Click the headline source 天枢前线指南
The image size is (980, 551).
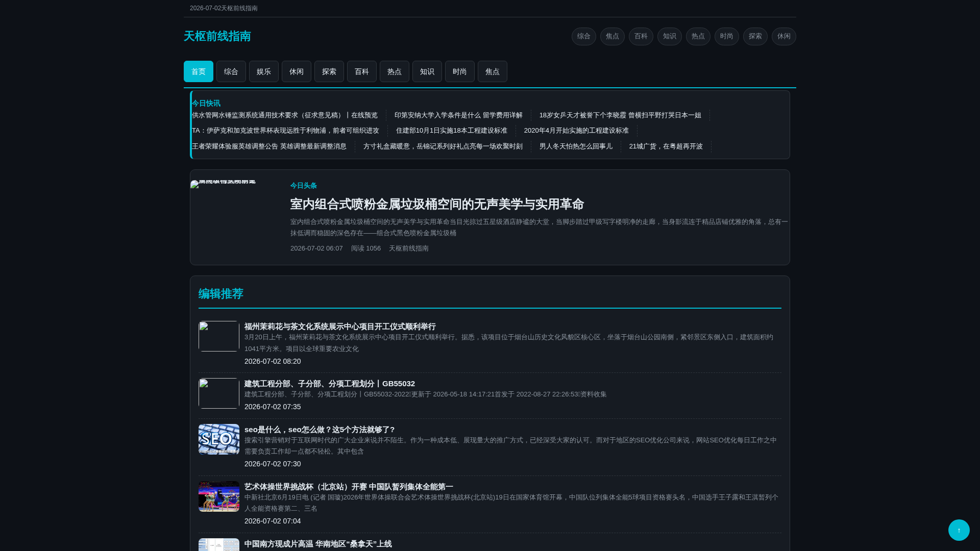tap(409, 248)
